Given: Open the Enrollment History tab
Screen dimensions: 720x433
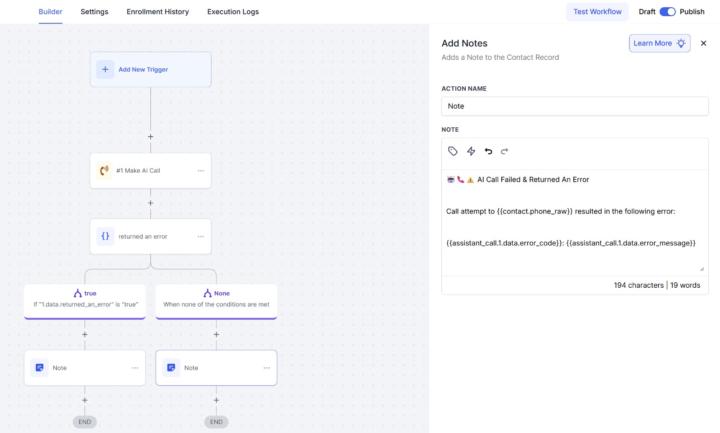Looking at the screenshot, I should (x=159, y=12).
